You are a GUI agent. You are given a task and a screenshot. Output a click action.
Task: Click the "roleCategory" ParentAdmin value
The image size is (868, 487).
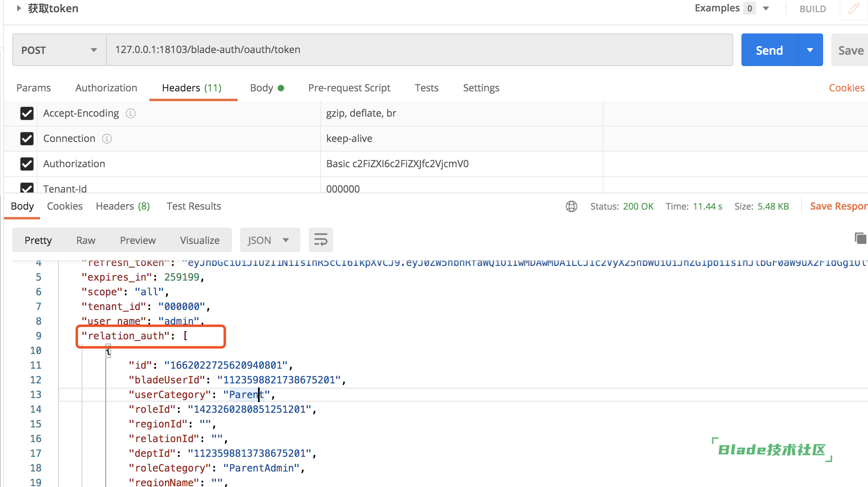[262, 468]
